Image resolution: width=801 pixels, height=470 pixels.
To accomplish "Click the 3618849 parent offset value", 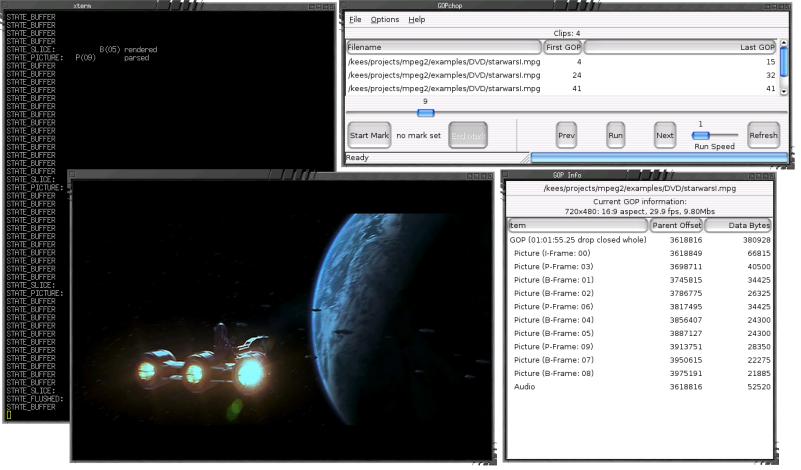I will tap(686, 253).
